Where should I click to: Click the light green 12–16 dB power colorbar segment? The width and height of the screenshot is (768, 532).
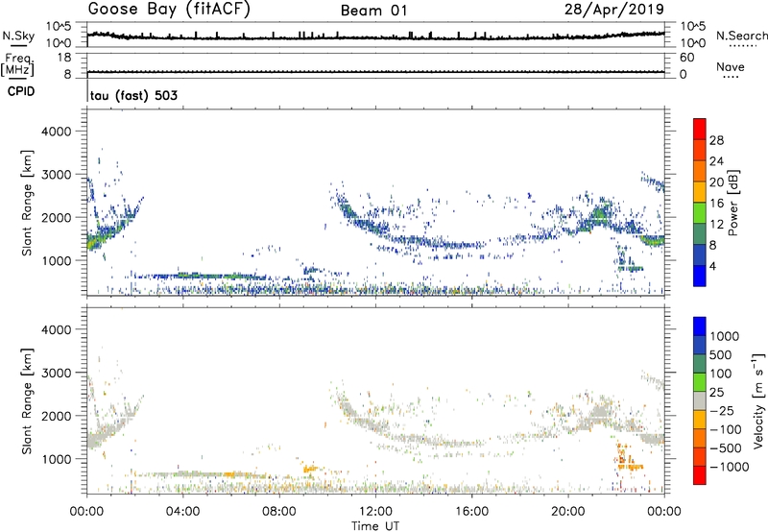(700, 213)
